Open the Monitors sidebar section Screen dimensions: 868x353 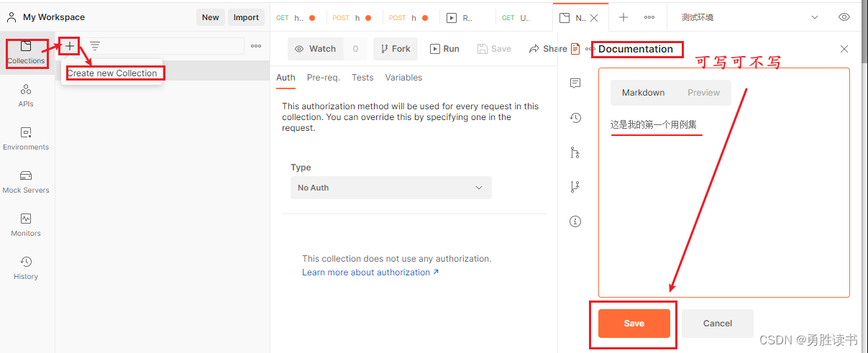(x=26, y=224)
